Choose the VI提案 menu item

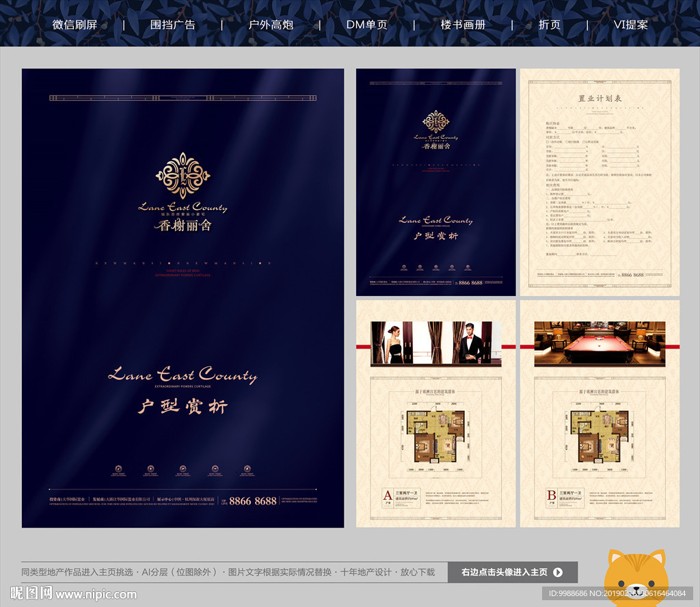click(630, 25)
